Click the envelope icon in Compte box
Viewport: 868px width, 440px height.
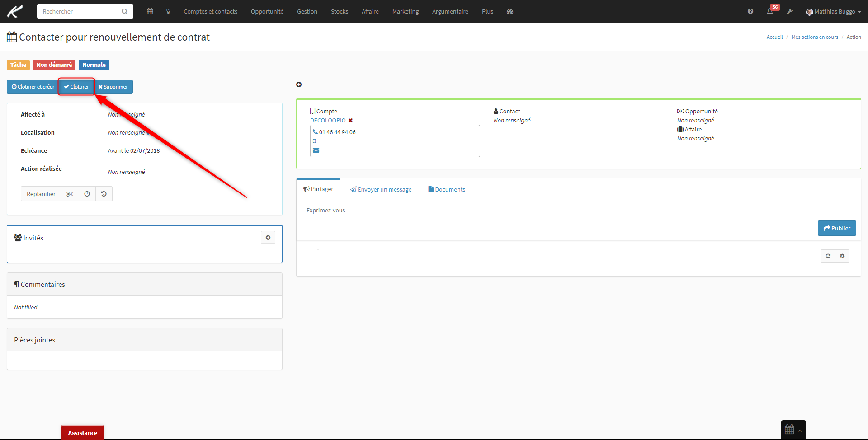(316, 150)
